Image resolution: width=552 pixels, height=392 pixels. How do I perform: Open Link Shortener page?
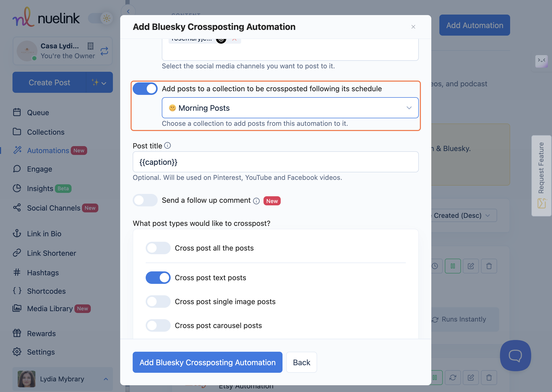click(51, 253)
